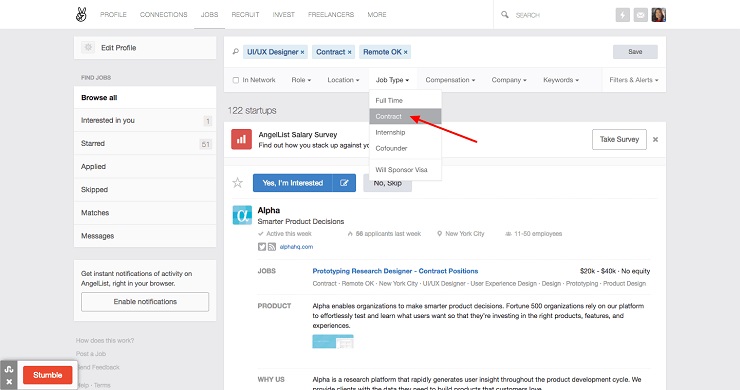This screenshot has height=390, width=740.
Task: Click the StumbleUpon logo icon
Action: click(8, 369)
